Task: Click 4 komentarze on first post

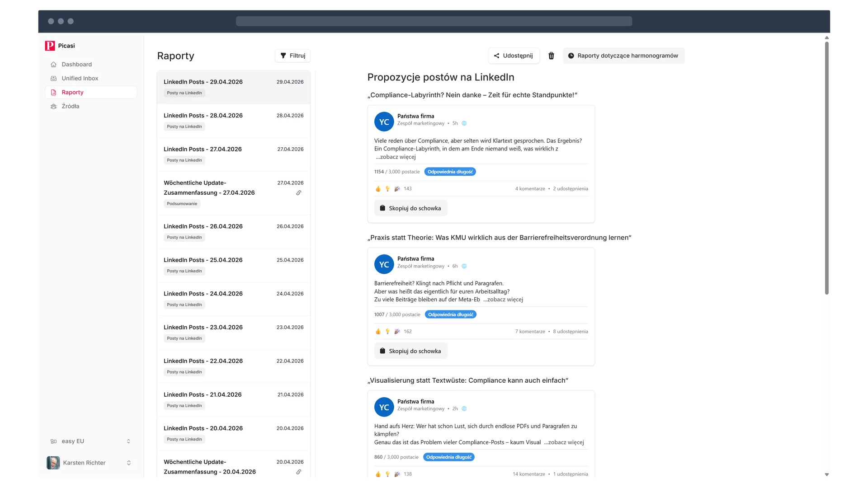Action: coord(530,189)
